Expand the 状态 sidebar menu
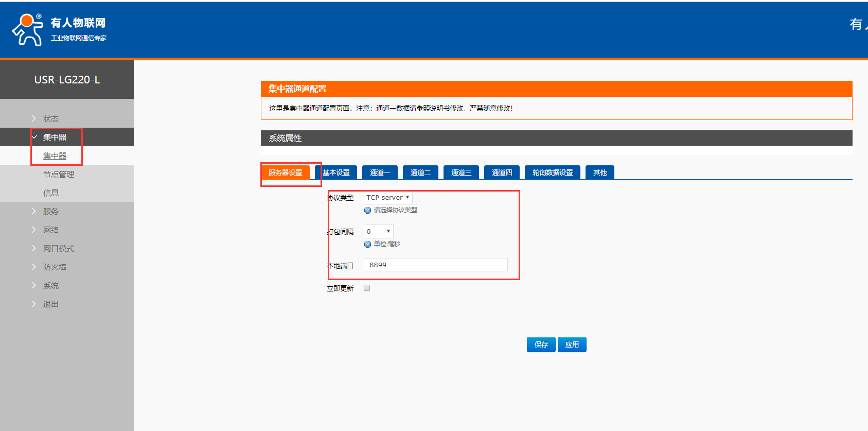Viewport: 868px width, 431px height. coord(50,118)
